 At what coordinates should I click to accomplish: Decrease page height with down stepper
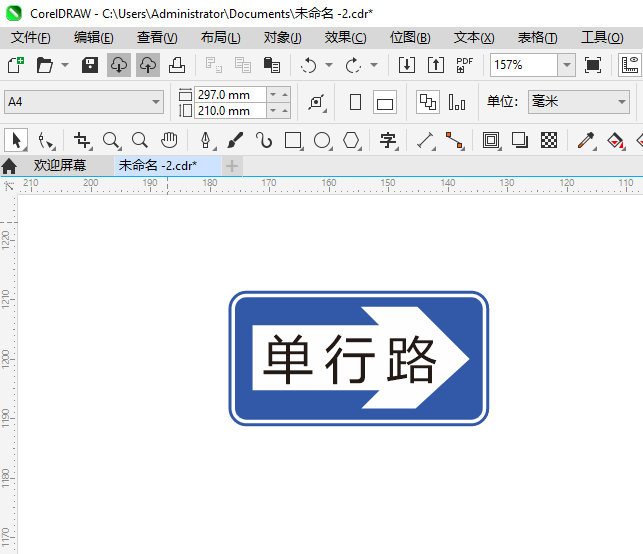(273, 111)
